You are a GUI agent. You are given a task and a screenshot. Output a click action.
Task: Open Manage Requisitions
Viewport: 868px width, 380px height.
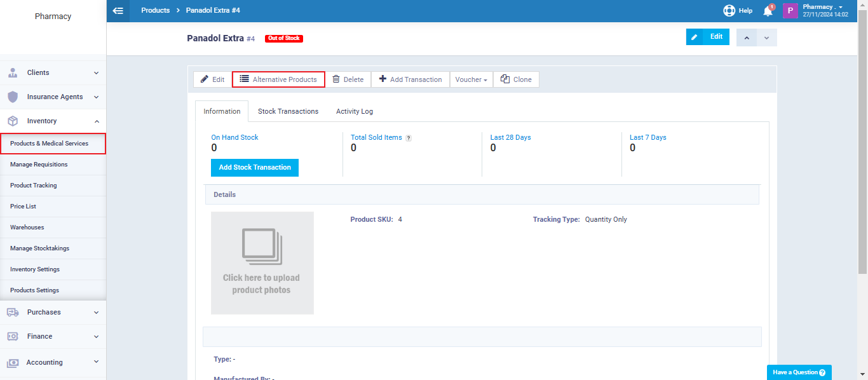click(x=53, y=165)
